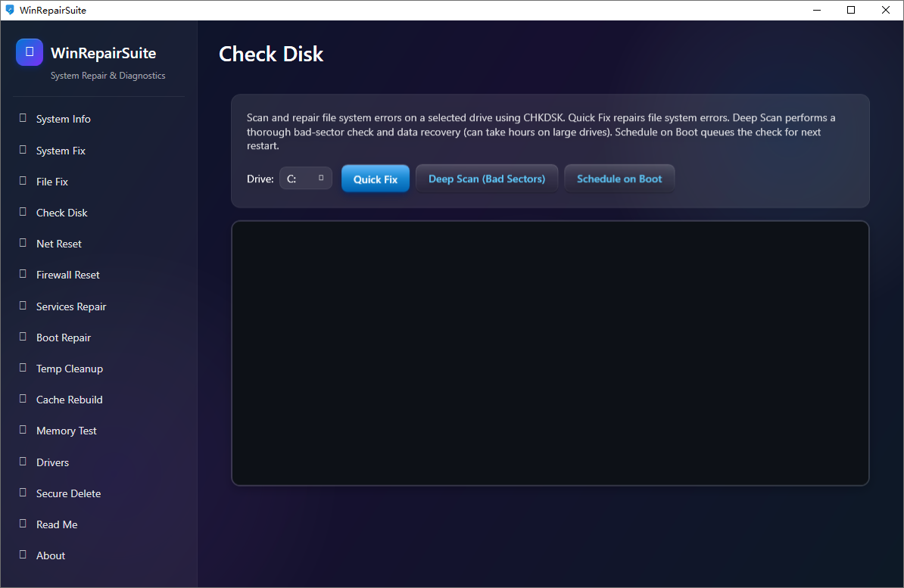Click the System Repair & Diagnostics subtitle

click(x=108, y=76)
